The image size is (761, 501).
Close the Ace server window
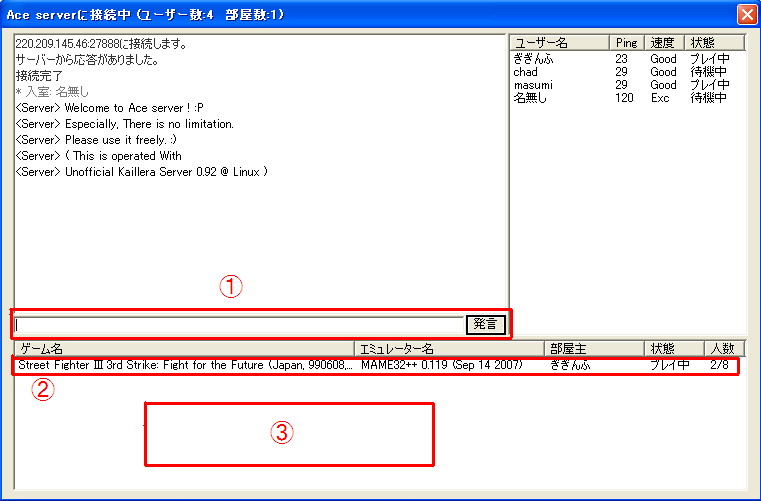(x=746, y=14)
